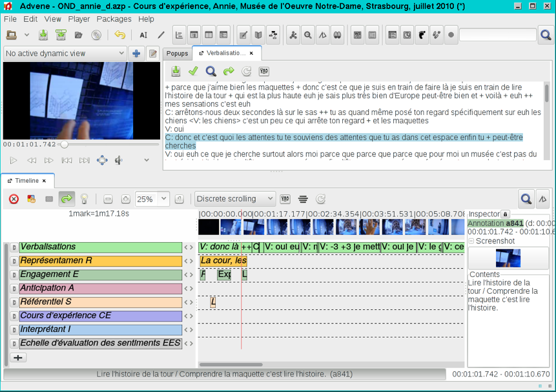Switch to the Popups tab

pyautogui.click(x=177, y=54)
